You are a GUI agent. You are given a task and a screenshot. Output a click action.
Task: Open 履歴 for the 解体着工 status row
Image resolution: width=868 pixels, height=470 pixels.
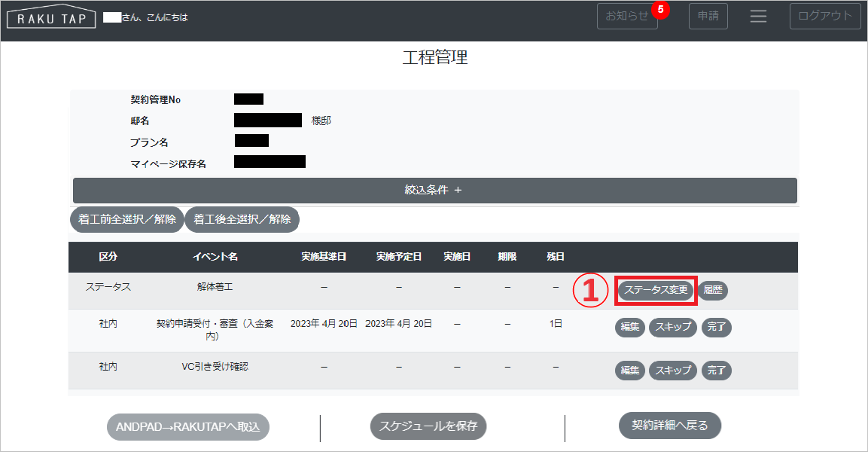712,290
